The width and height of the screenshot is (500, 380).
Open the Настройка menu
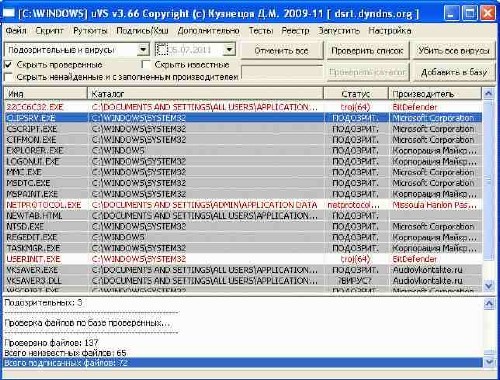pos(390,31)
